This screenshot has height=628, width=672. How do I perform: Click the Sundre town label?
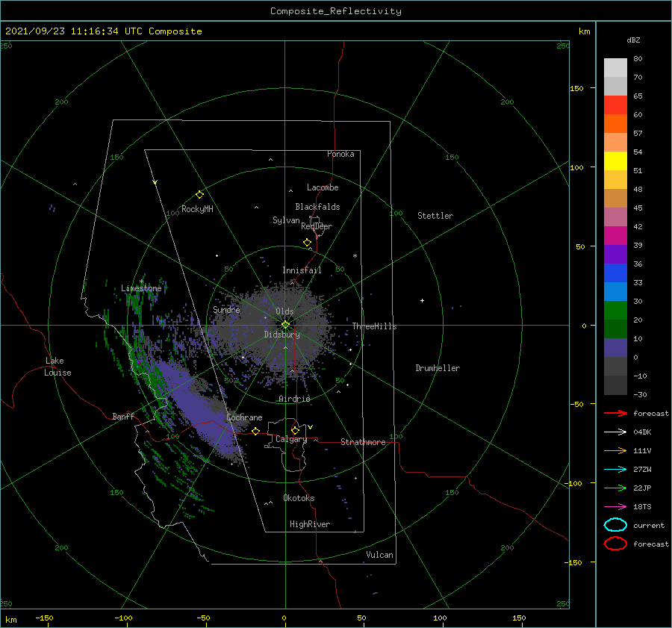pyautogui.click(x=226, y=309)
